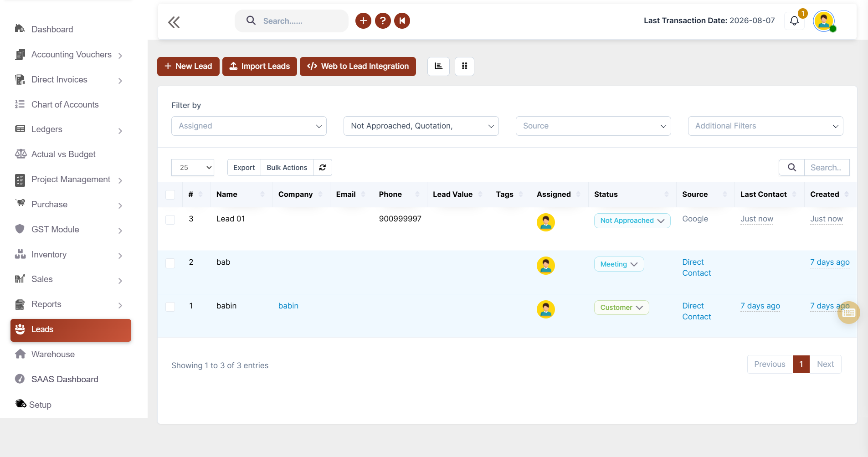Viewport: 868px width, 457px height.
Task: Open the status filter showing Not Approached, Quotation
Action: pos(421,126)
